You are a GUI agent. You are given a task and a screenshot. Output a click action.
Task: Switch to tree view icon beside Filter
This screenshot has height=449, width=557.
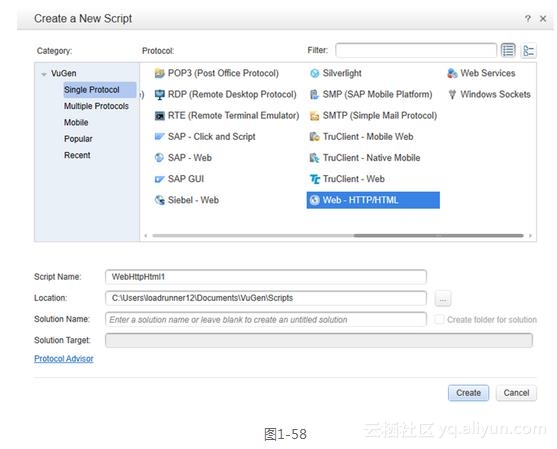click(528, 50)
